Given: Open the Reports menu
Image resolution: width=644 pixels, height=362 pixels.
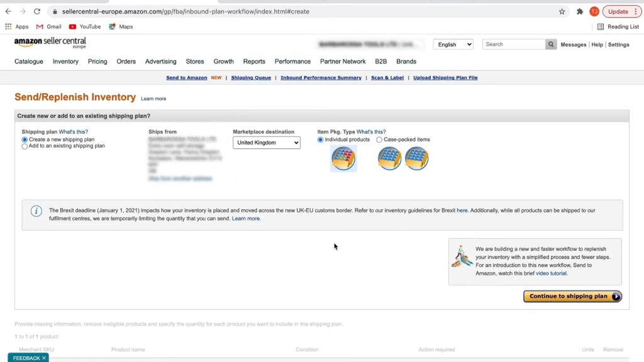Looking at the screenshot, I should (254, 62).
